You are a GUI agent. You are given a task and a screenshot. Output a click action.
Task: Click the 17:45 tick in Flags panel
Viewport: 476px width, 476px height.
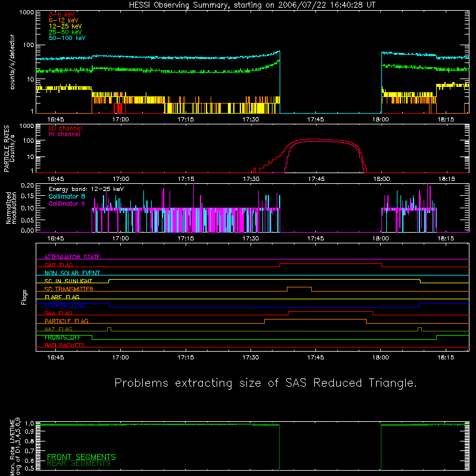pos(315,358)
